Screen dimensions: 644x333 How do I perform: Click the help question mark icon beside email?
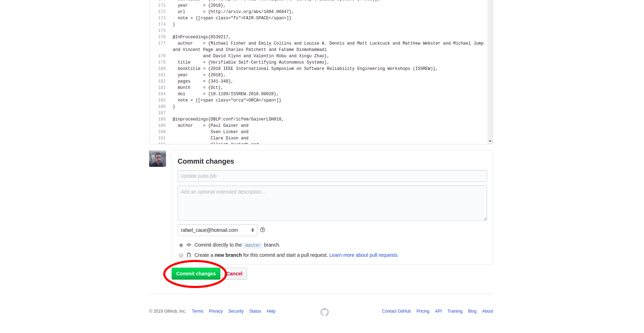tap(263, 230)
